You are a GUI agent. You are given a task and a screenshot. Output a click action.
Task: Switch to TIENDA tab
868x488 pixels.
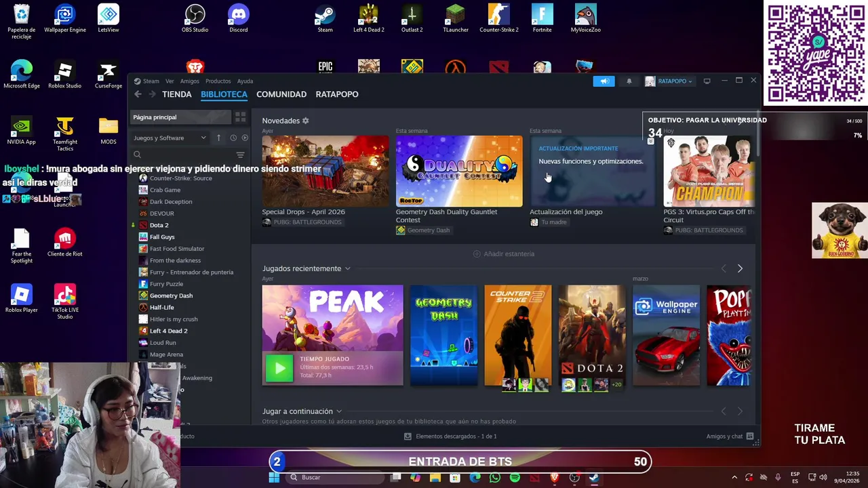177,94
